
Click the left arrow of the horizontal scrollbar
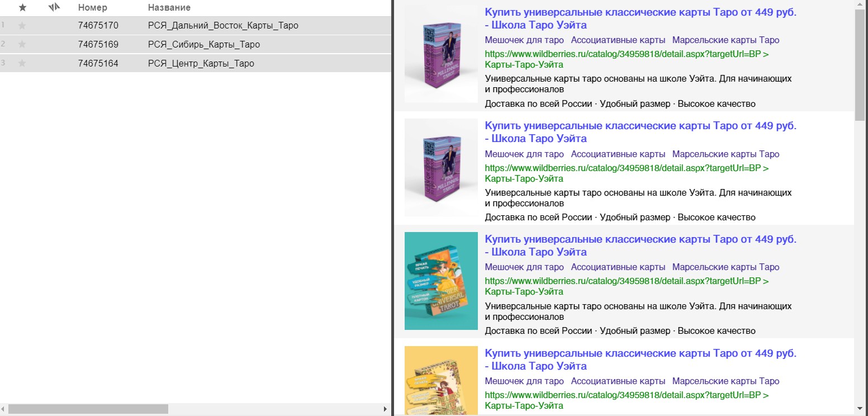pyautogui.click(x=4, y=409)
